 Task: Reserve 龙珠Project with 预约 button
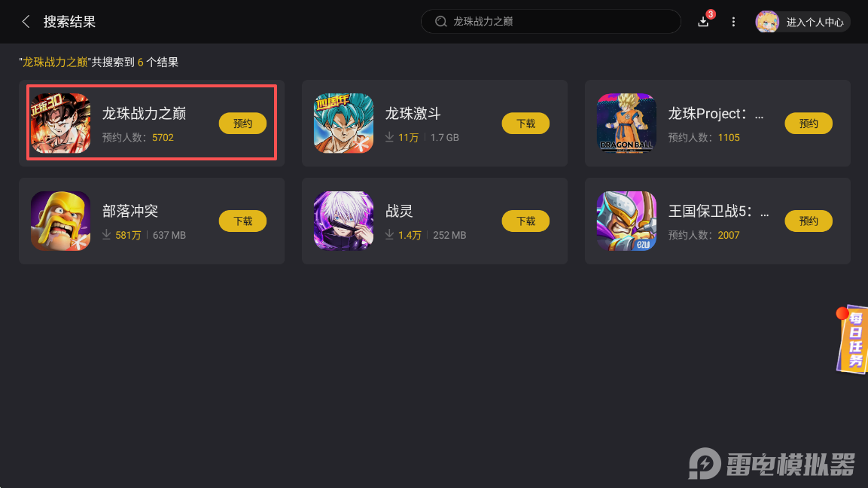click(809, 123)
